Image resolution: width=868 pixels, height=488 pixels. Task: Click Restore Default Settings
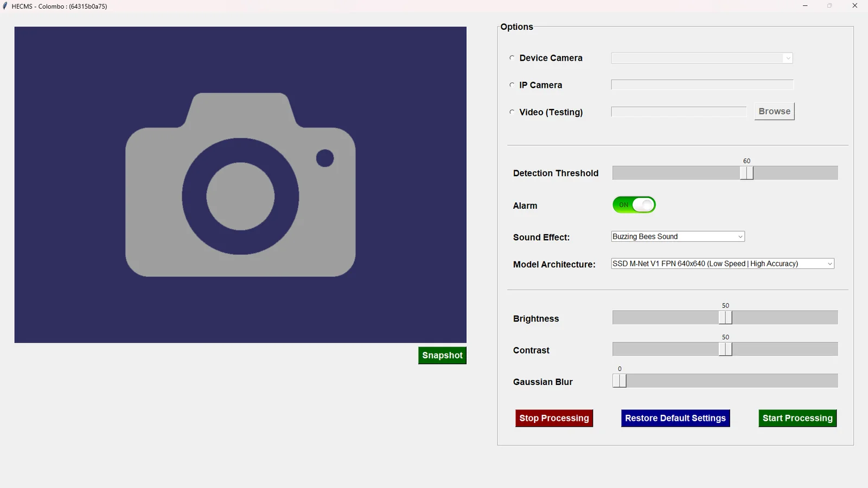point(675,418)
